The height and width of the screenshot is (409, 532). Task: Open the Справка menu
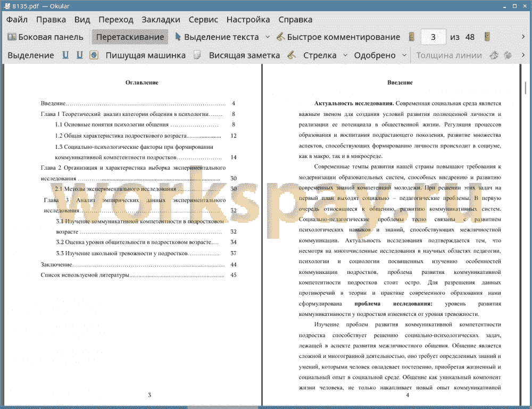click(295, 20)
